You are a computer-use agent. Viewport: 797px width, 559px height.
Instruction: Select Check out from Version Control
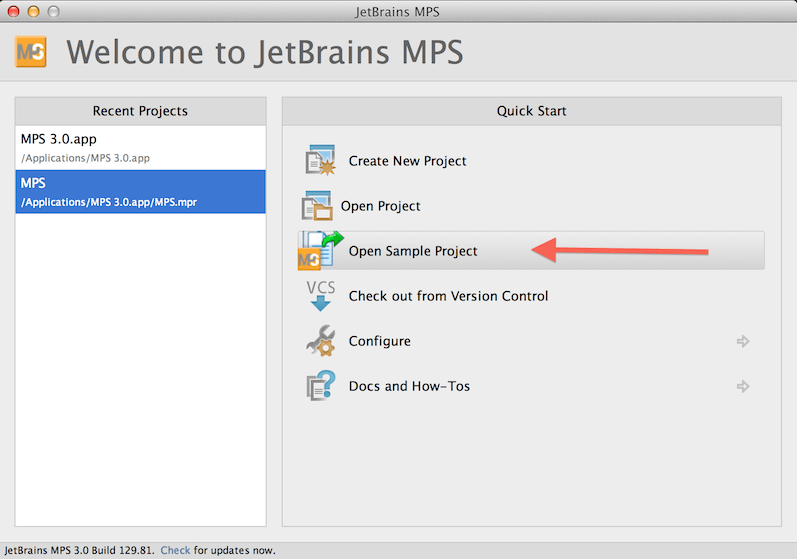[448, 296]
